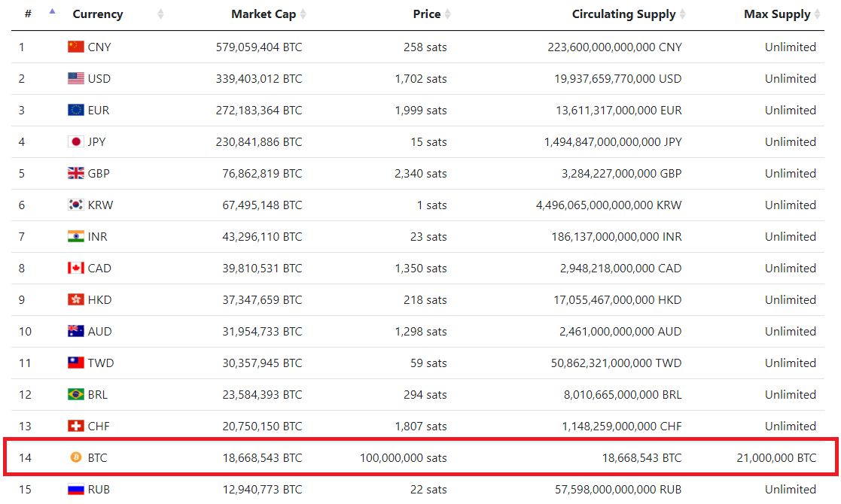Click the Price column header
Image resolution: width=841 pixels, height=504 pixels.
coord(427,14)
